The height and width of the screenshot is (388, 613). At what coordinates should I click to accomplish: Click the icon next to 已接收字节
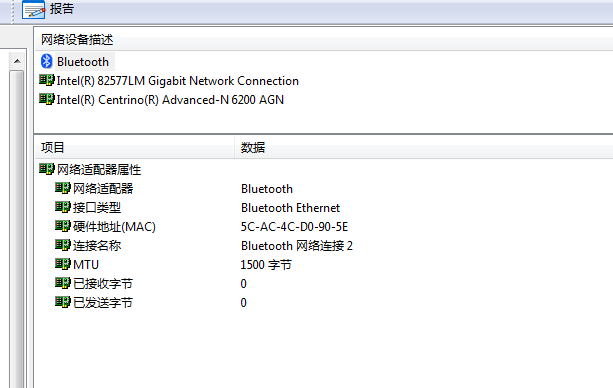(63, 283)
